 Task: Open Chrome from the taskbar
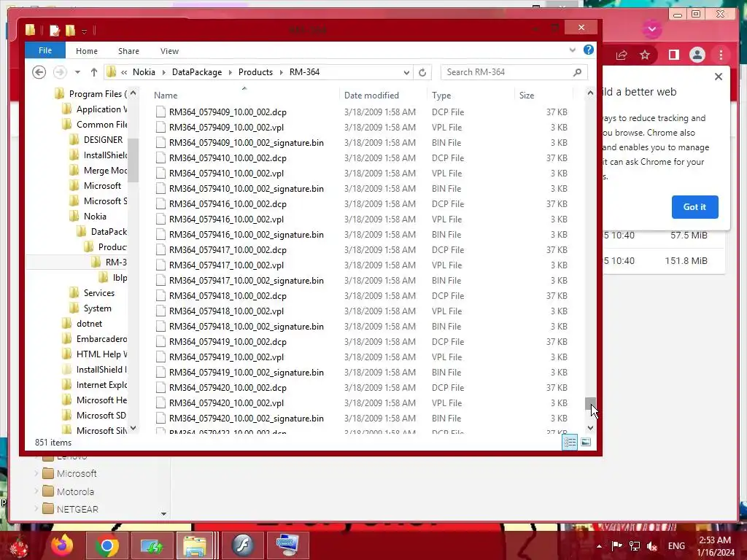[x=107, y=545]
